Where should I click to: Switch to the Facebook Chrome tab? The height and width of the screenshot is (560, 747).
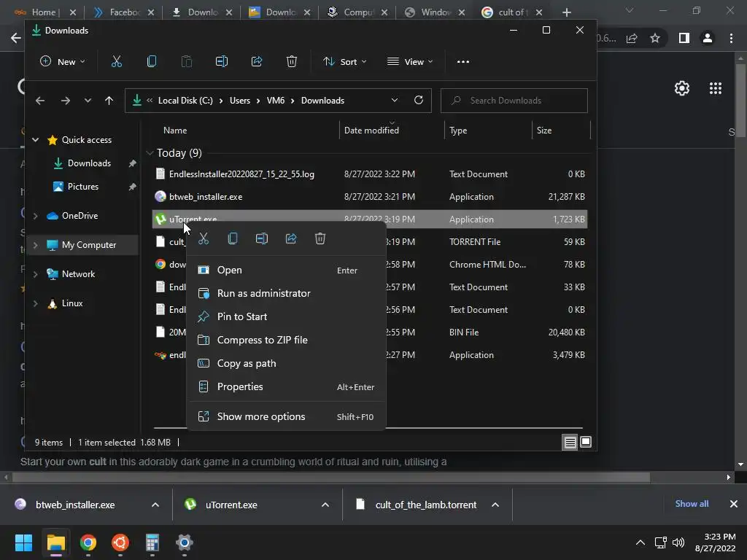(123, 12)
